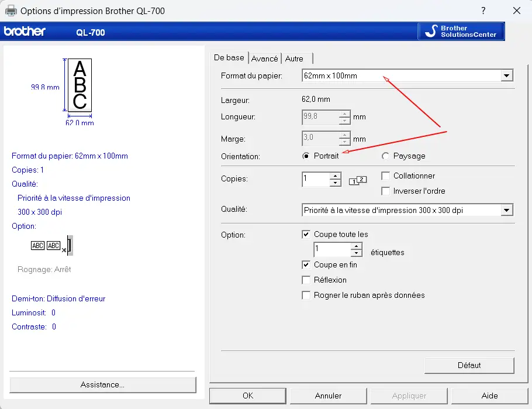The height and width of the screenshot is (409, 532).
Task: Click the 62,0 mm Largeur value
Action: (x=316, y=99)
